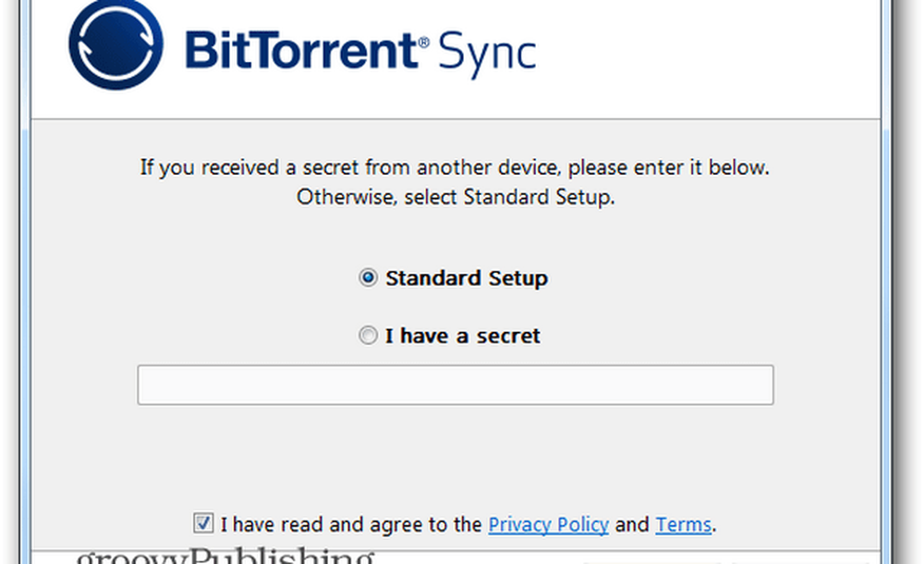Click the word 'and' between the policy links
The image size is (924, 564).
click(632, 525)
